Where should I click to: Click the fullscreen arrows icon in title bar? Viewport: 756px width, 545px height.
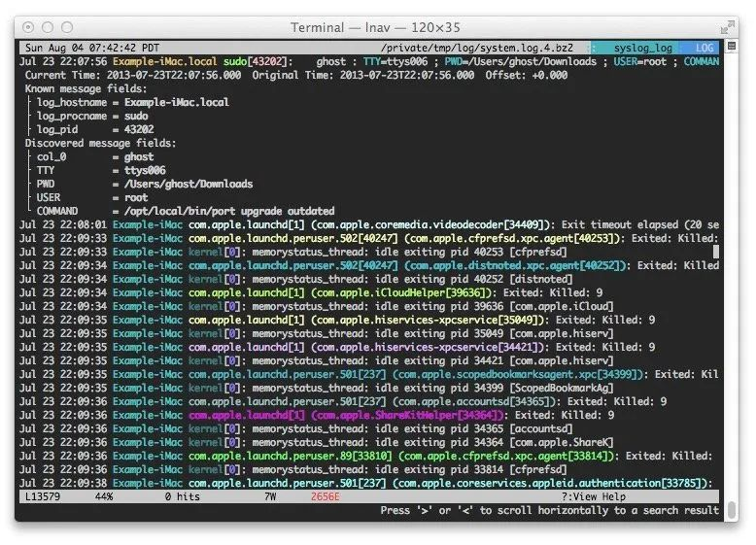coord(727,27)
